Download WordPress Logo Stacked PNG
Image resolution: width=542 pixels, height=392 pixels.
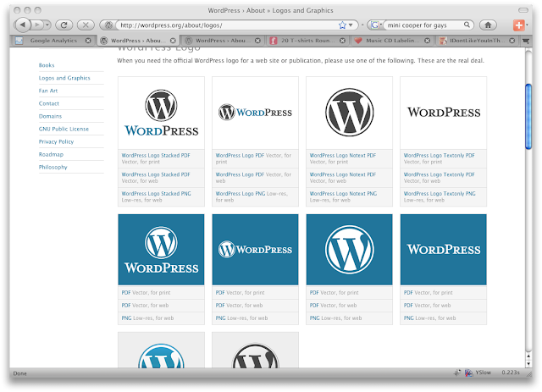pos(156,194)
